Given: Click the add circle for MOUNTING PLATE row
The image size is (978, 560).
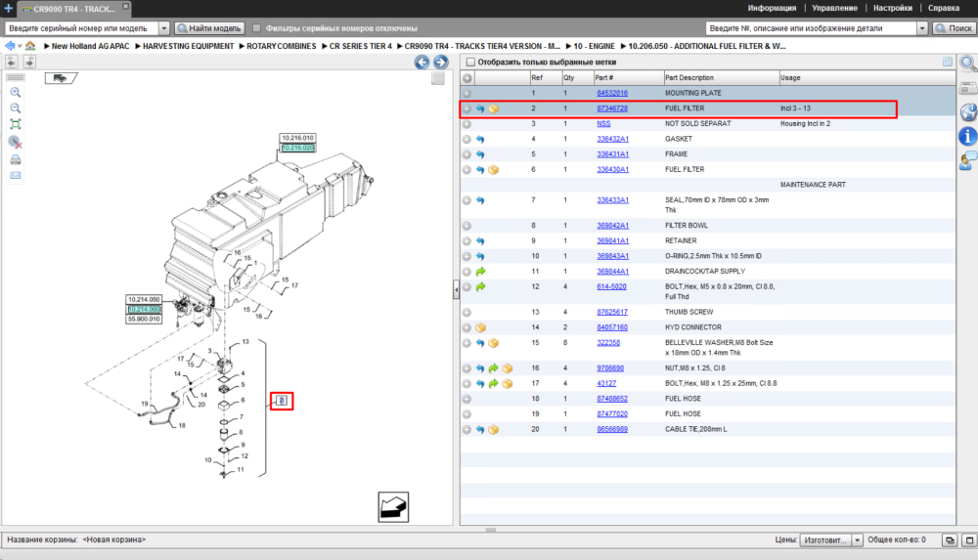Looking at the screenshot, I should (x=467, y=93).
